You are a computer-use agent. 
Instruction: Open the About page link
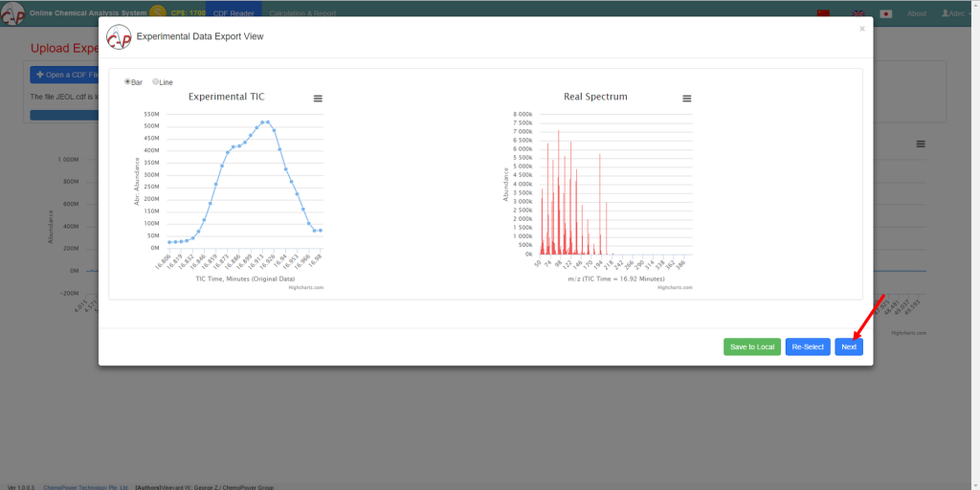point(917,13)
